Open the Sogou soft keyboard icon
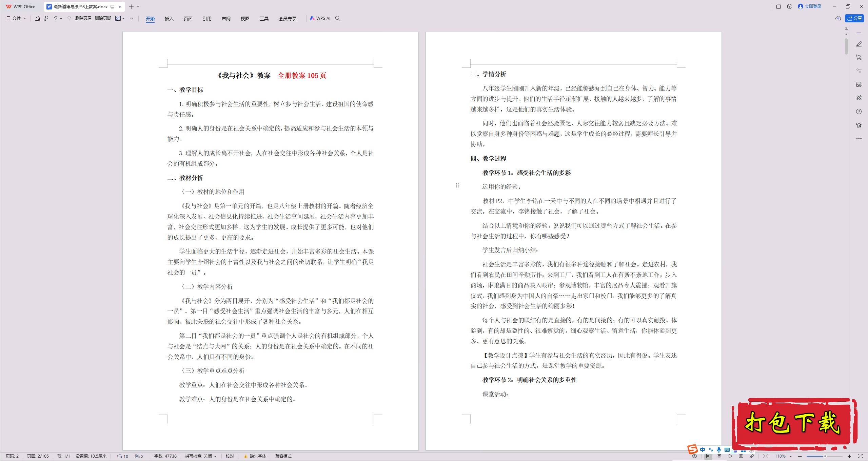The height and width of the screenshot is (461, 868). (727, 450)
